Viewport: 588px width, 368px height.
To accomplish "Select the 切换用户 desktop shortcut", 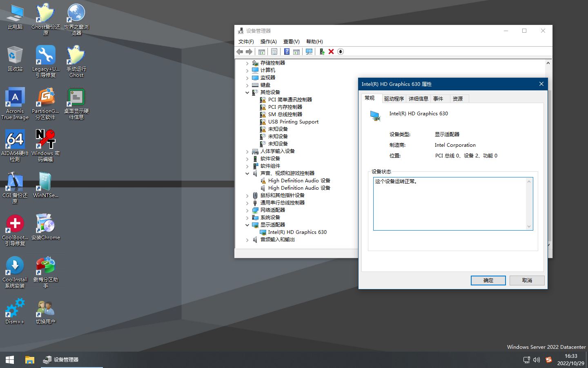I will 45,312.
